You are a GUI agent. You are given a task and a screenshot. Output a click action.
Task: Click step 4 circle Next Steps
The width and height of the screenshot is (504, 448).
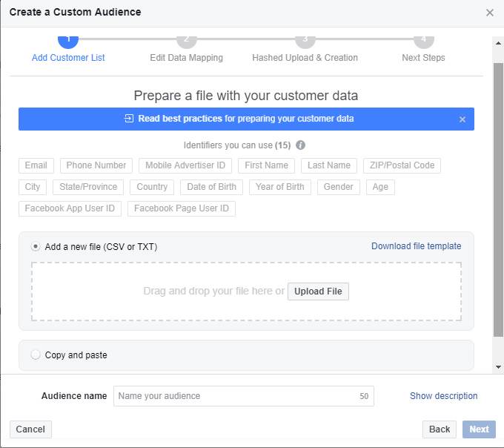click(423, 39)
